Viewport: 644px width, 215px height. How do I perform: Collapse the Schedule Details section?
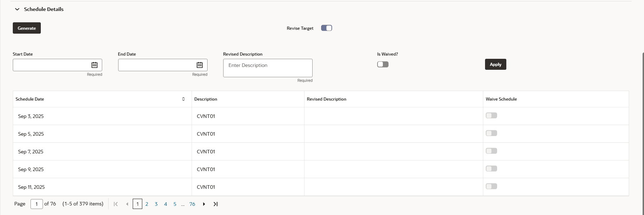click(17, 9)
